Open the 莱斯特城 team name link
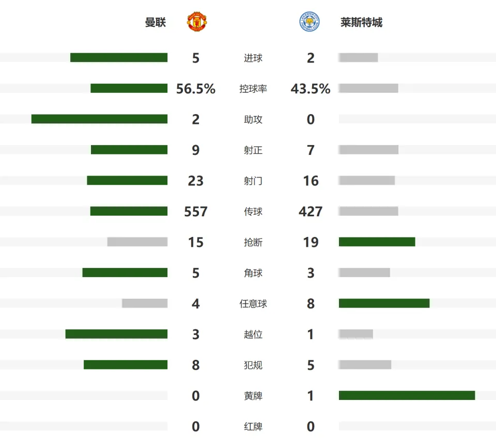This screenshot has height=448, width=496. click(x=361, y=22)
